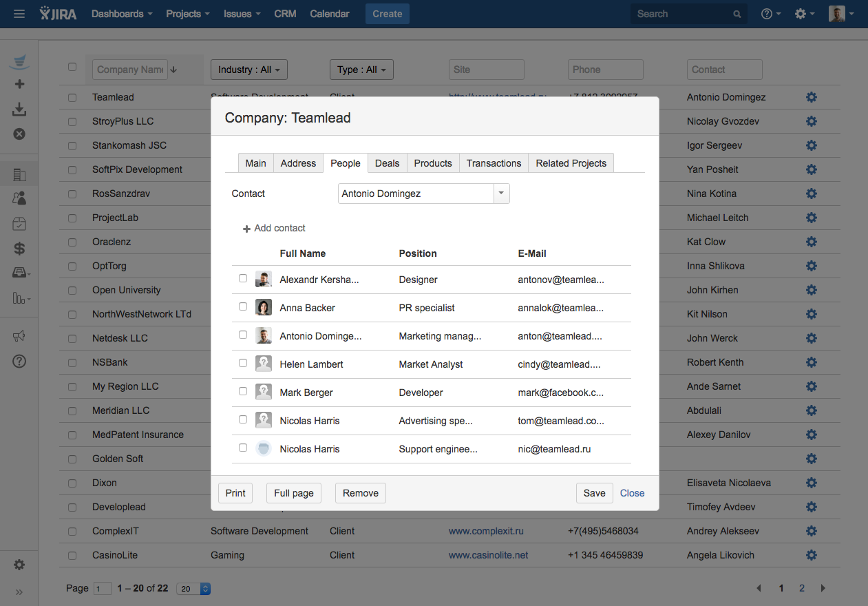Click the contacts people icon in sidebar
The width and height of the screenshot is (868, 606).
[19, 198]
